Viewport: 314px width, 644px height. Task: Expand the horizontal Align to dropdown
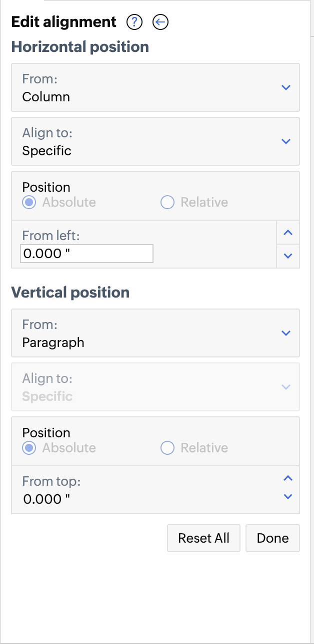pyautogui.click(x=155, y=141)
